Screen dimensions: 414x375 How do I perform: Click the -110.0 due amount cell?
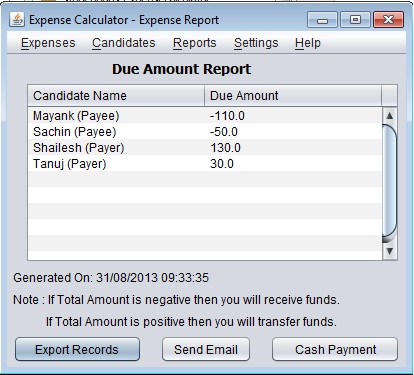pyautogui.click(x=293, y=116)
